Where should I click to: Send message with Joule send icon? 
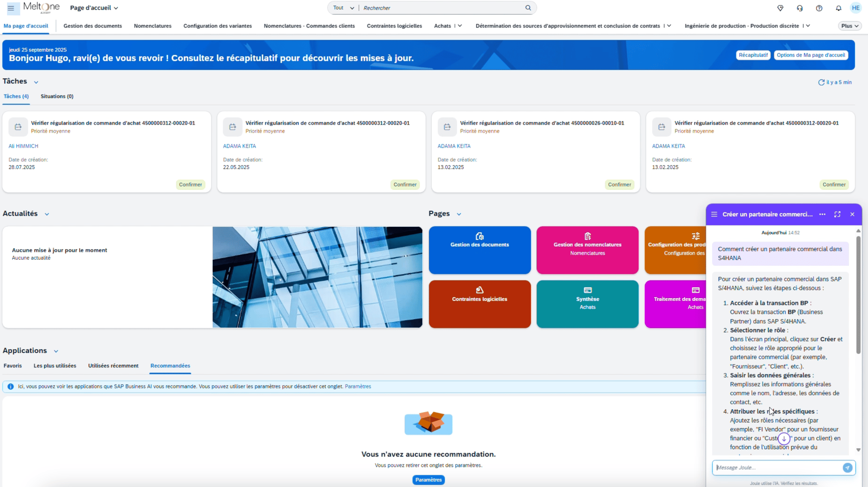(x=847, y=467)
